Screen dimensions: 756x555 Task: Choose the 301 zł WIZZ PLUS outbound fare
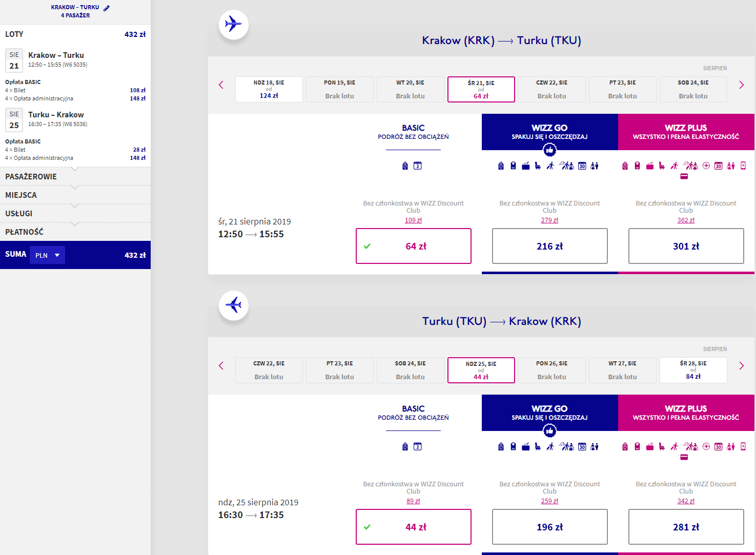tap(686, 246)
